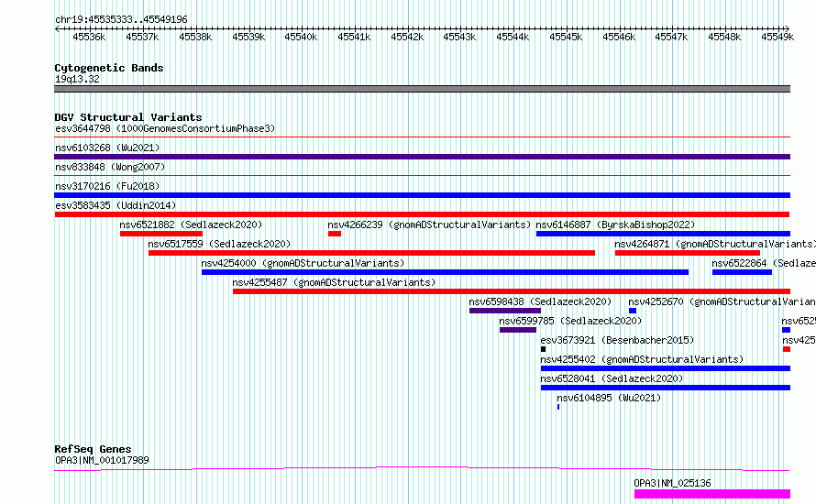Click the red bar under nsv6517559
The width and height of the screenshot is (816, 504).
[x=371, y=253]
